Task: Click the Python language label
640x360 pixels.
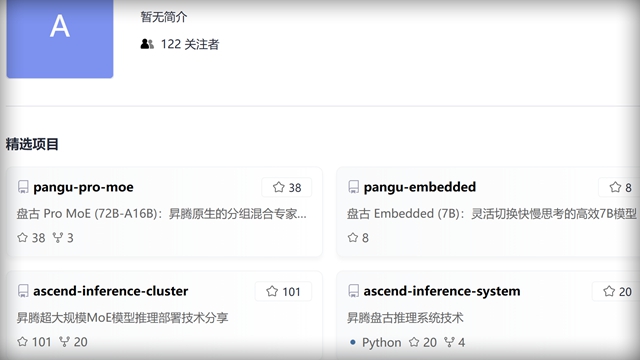Action: coord(381,342)
